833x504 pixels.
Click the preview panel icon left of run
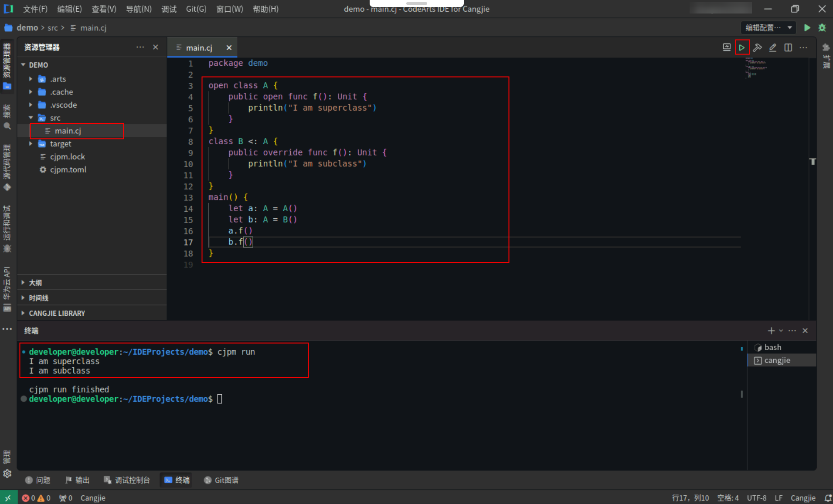coord(727,47)
